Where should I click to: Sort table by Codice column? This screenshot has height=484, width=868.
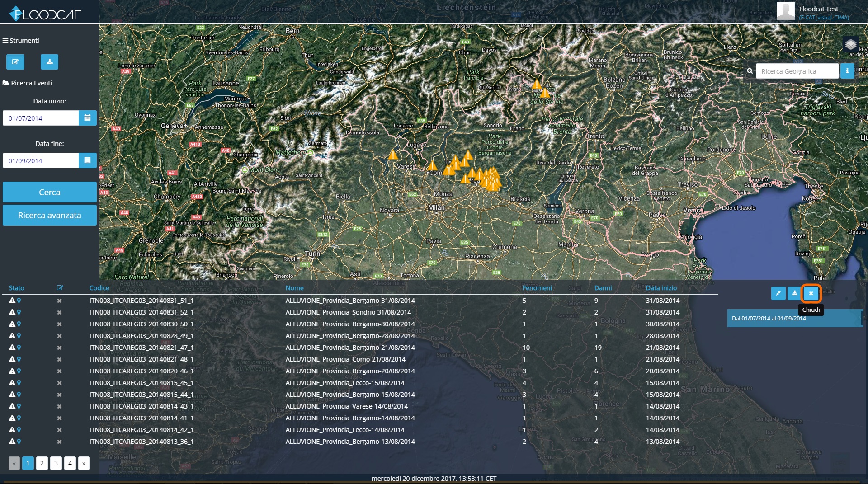pos(99,288)
